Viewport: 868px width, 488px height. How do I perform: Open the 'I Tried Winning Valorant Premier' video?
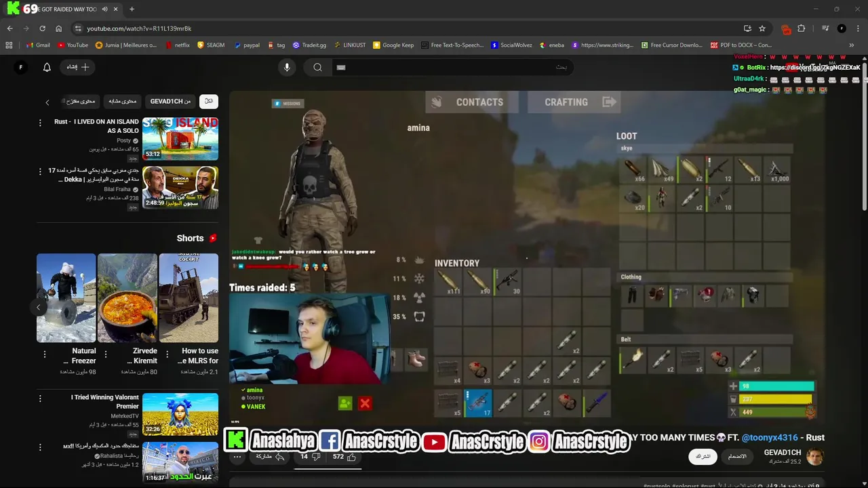click(x=180, y=414)
